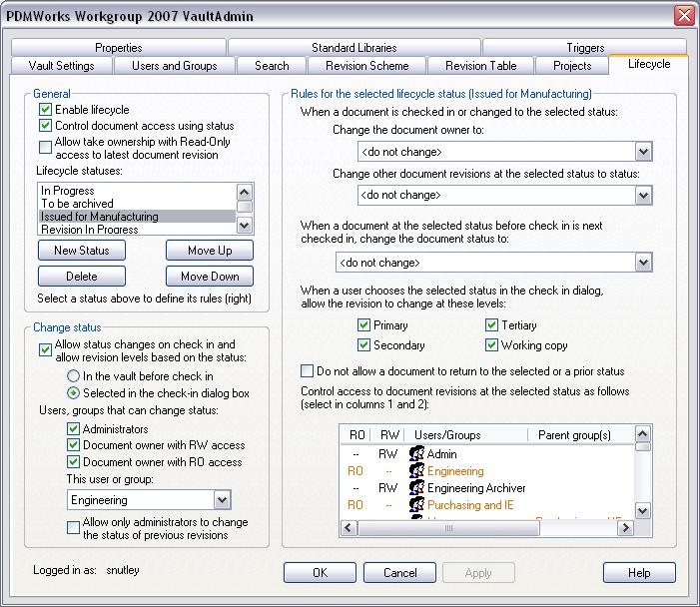Click access list horizontal scroll right arrow
Screen dimensions: 700x607
pyautogui.click(x=625, y=528)
